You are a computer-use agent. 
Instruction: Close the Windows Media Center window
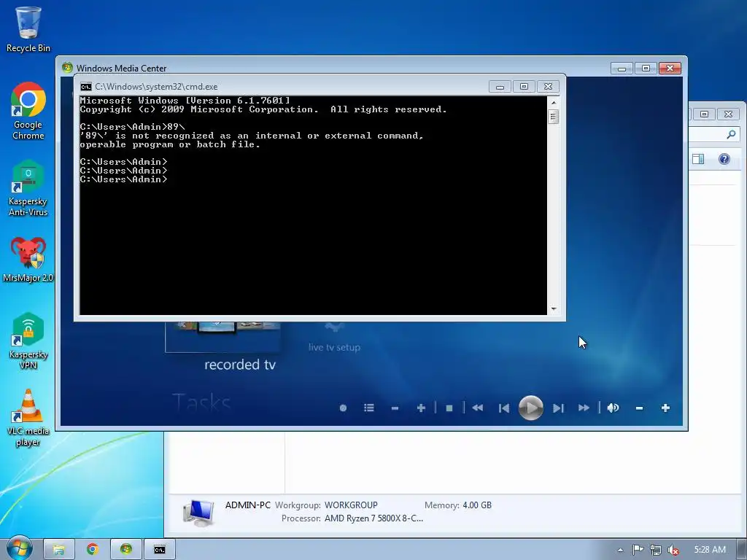(670, 69)
